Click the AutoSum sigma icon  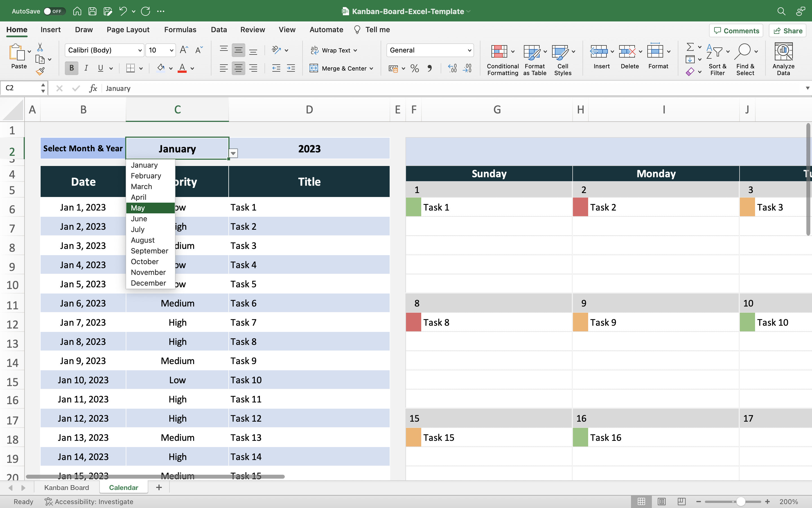tap(690, 47)
